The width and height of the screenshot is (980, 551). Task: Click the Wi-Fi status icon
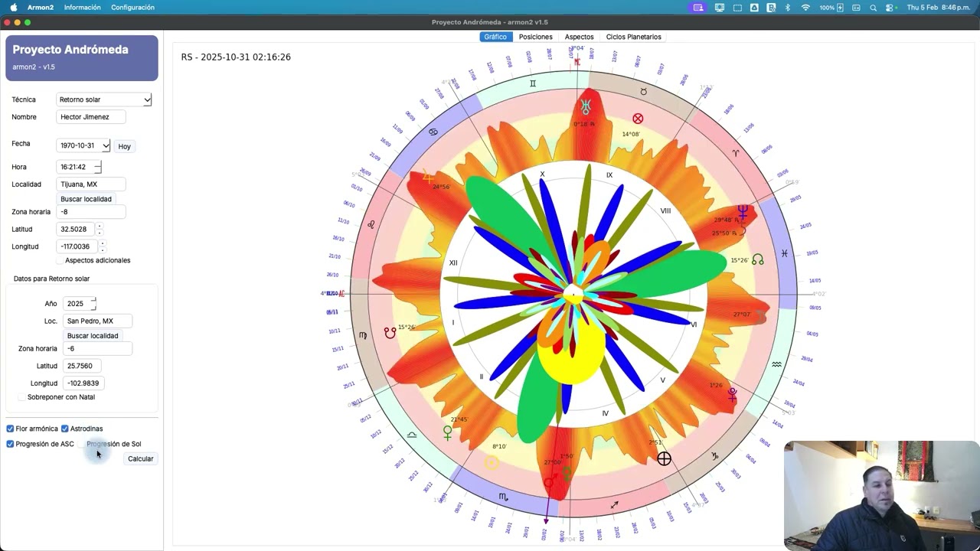(x=805, y=7)
